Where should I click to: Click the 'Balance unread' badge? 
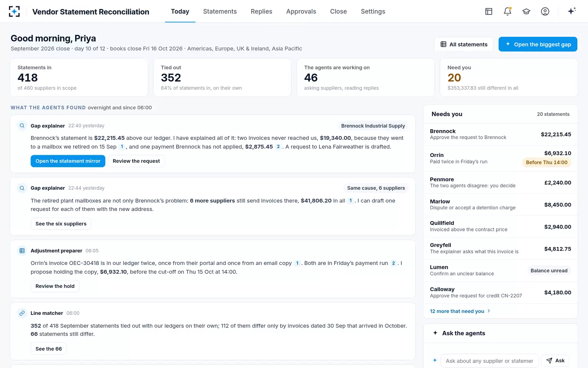pyautogui.click(x=549, y=271)
